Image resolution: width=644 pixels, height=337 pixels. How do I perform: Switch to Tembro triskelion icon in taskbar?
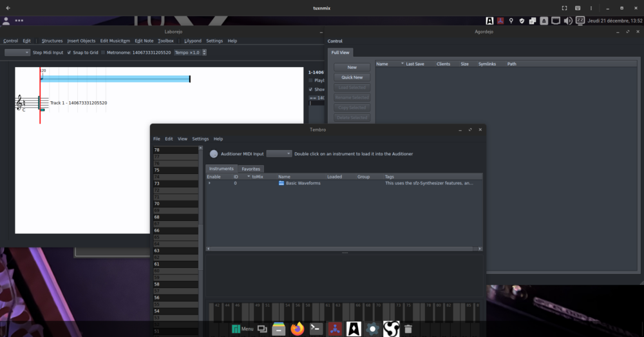pyautogui.click(x=391, y=329)
